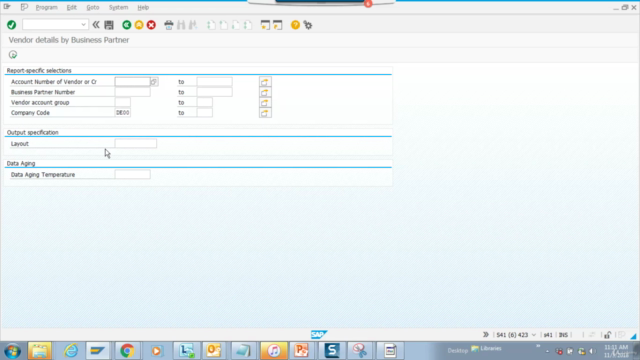Open the System menu
Image resolution: width=640 pixels, height=360 pixels.
[118, 7]
